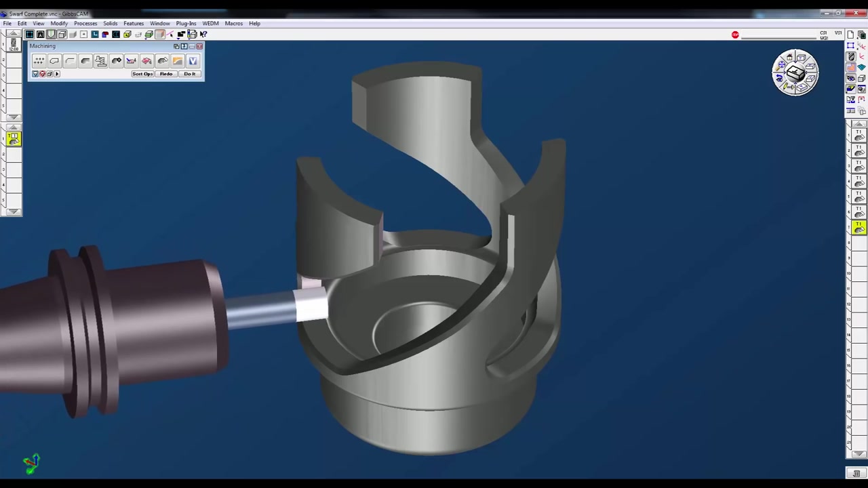Click the Redo button in Machining palette
Screen dimensions: 868x488
click(166, 74)
